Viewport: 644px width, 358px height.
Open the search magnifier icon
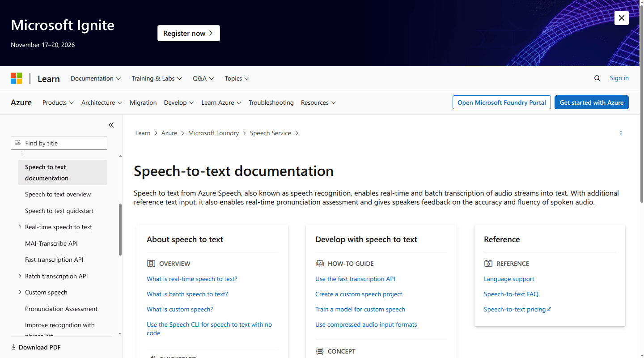[597, 78]
